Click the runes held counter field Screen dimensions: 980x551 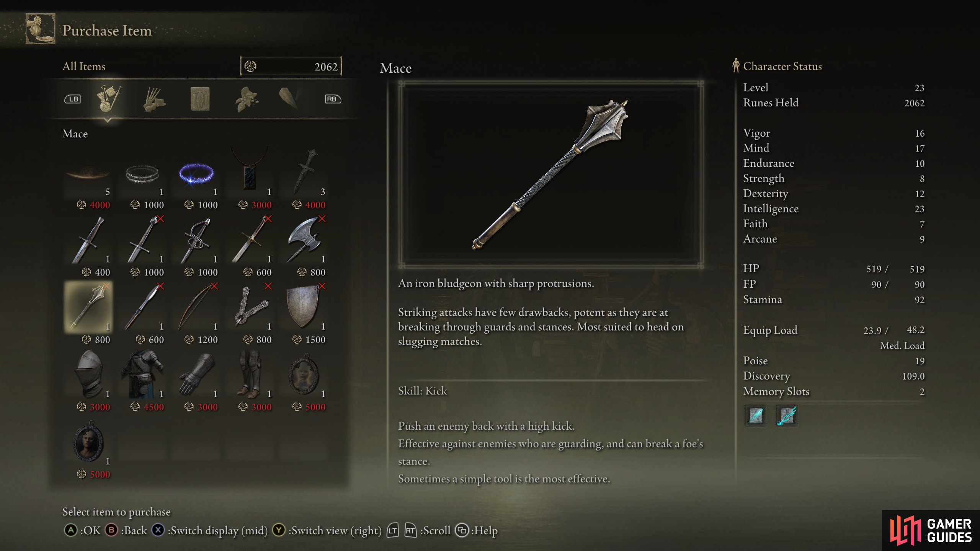pyautogui.click(x=291, y=67)
